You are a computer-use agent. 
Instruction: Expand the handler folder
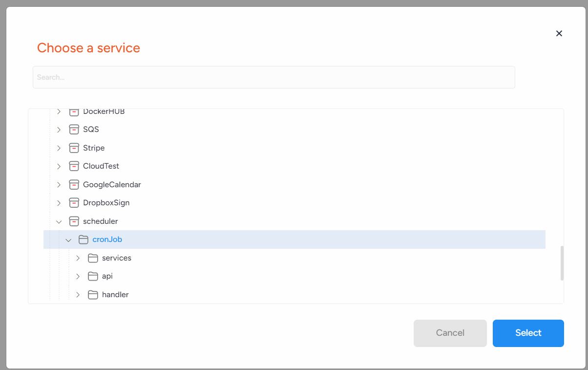pyautogui.click(x=78, y=295)
